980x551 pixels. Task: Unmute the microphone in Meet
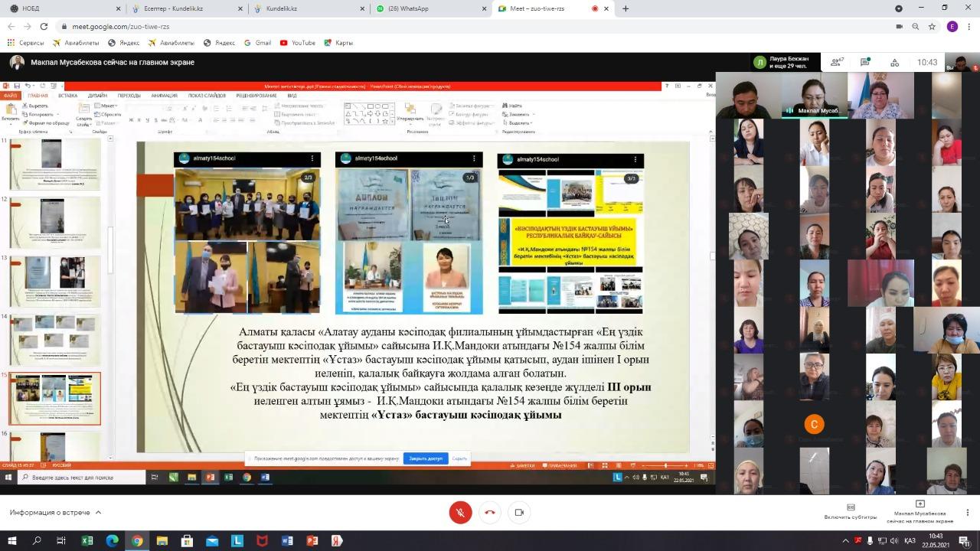tap(460, 513)
